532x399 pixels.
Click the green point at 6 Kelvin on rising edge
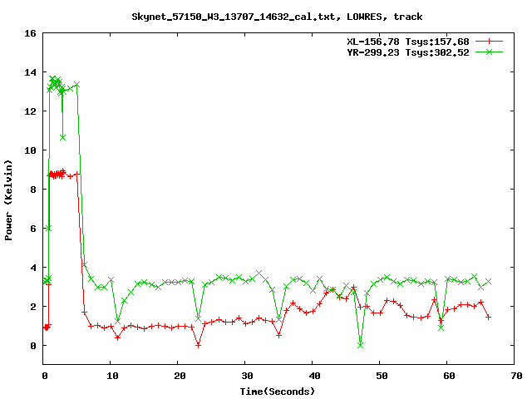48,229
